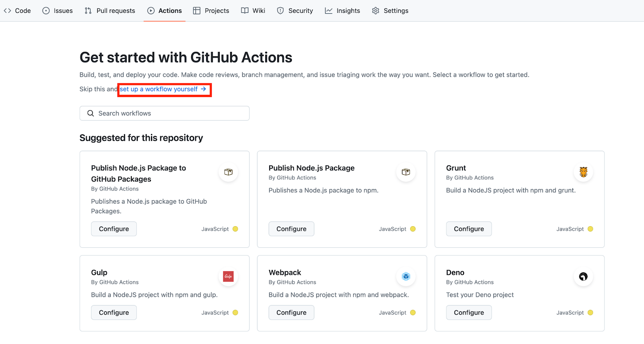Viewport: 644px width, 344px height.
Task: Click yellow JavaScript dot on Gulp card
Action: 235,313
